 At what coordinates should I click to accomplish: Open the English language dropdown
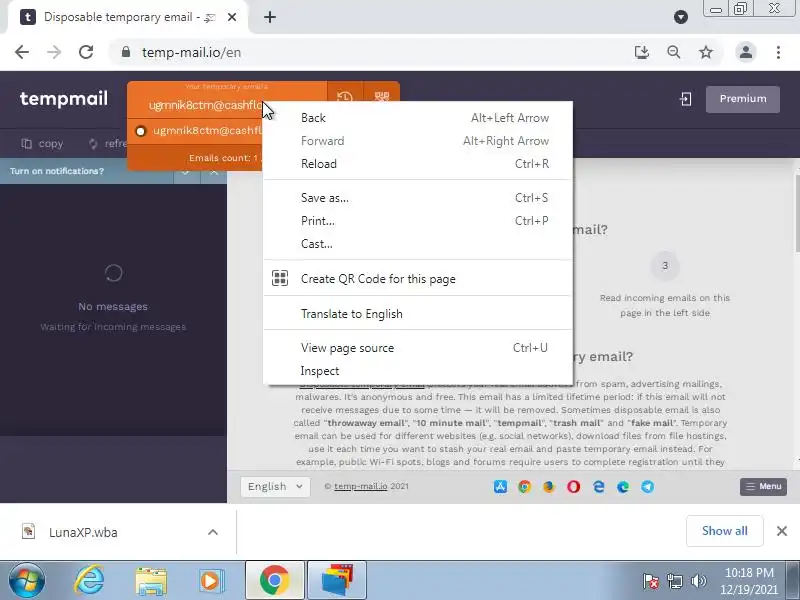[x=275, y=487]
